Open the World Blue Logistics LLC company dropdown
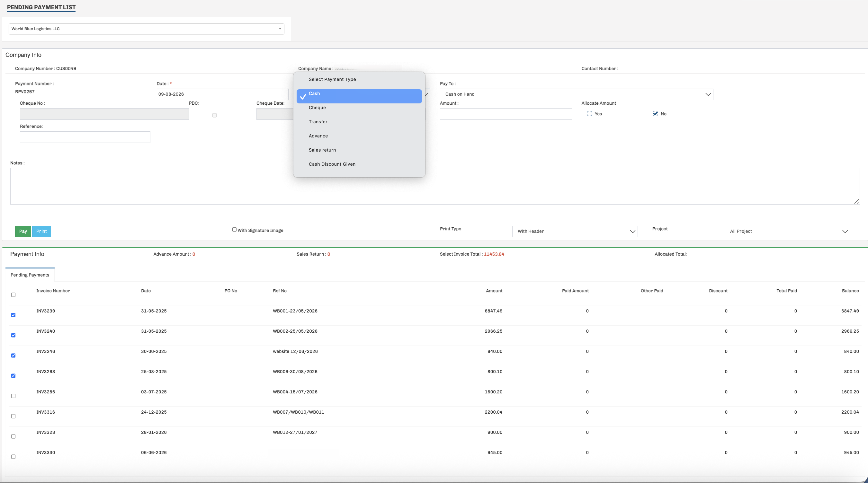This screenshot has width=868, height=483. (x=146, y=29)
